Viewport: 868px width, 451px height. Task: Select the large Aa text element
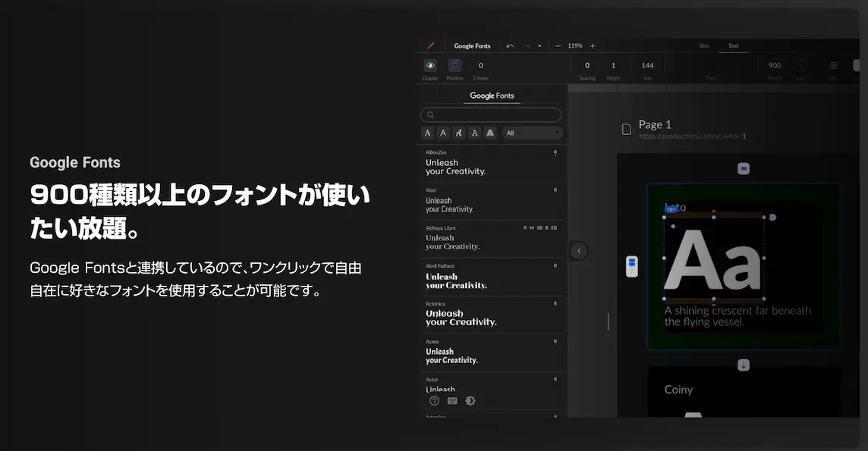(713, 259)
